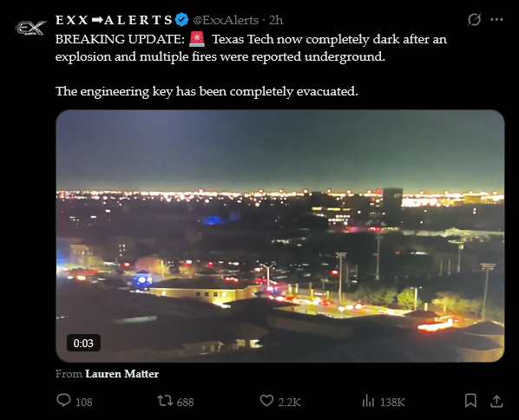
Task: Open the tweet text about Texas Tech
Action: 251,65
